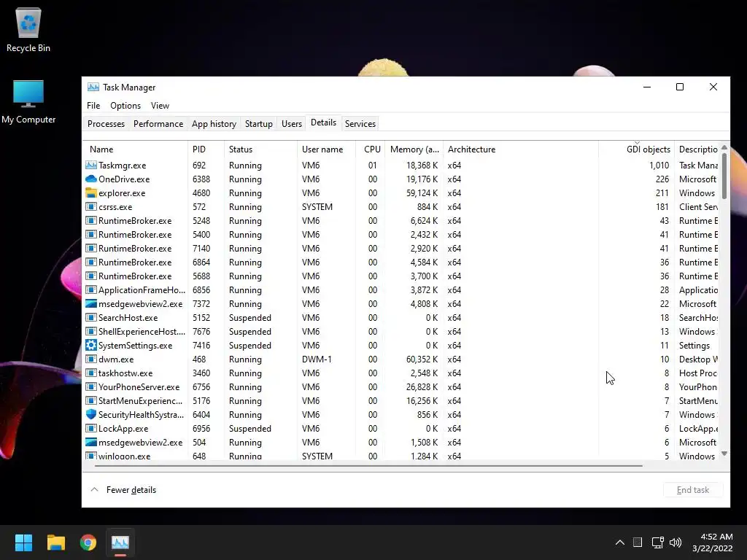Click the language tray indicator icon
The width and height of the screenshot is (747, 560).
coord(638,542)
